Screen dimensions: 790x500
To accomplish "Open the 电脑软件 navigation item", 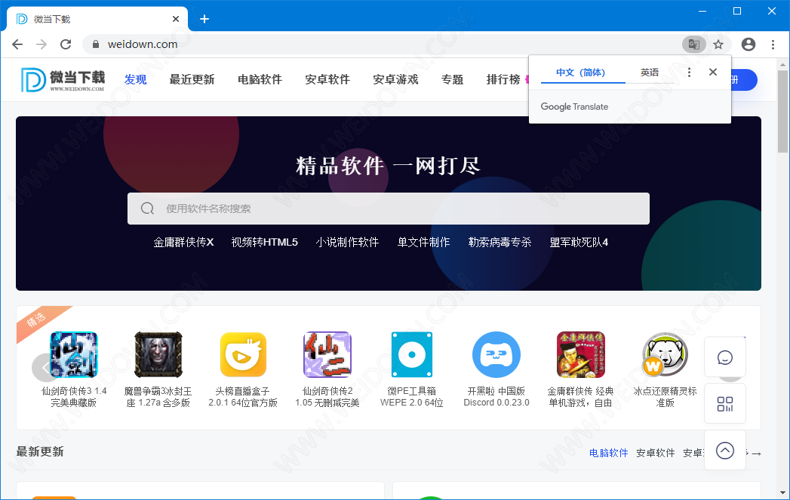I will [260, 80].
